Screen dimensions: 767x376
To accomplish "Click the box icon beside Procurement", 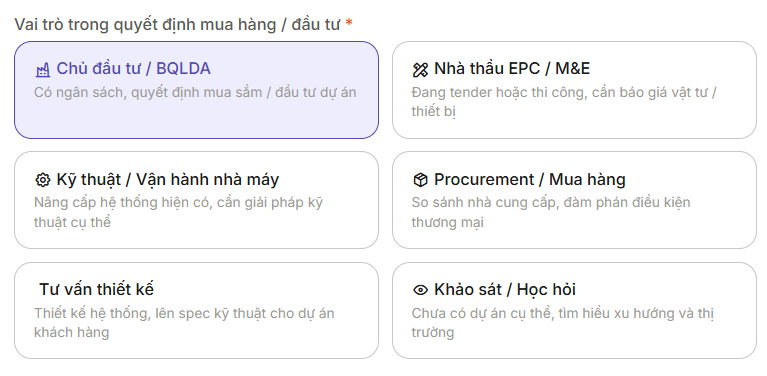I will pyautogui.click(x=420, y=180).
